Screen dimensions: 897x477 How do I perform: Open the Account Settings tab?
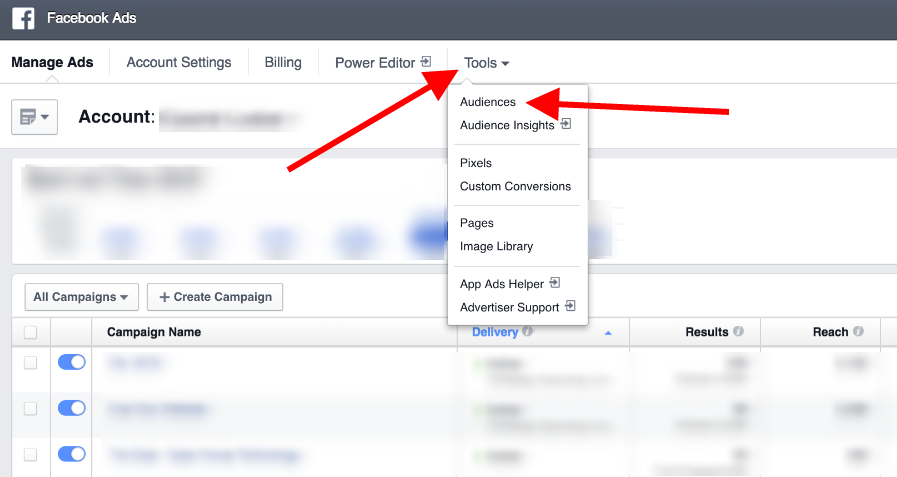[x=178, y=62]
